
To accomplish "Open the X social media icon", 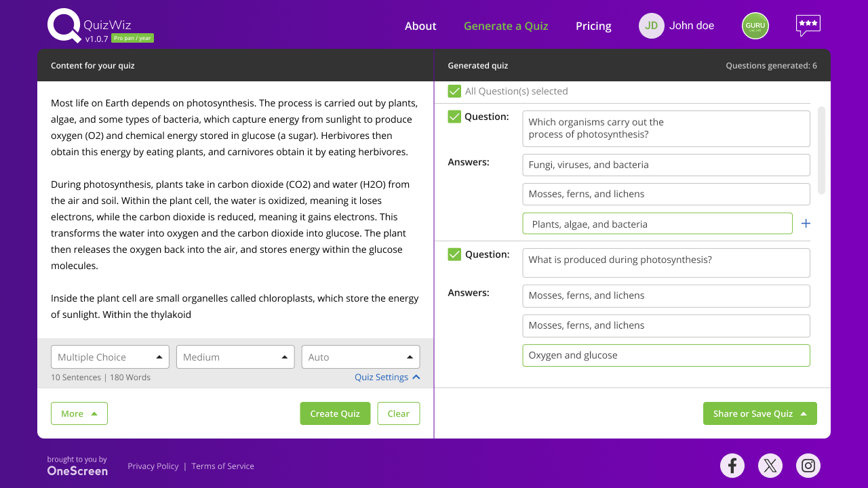I will click(x=770, y=466).
